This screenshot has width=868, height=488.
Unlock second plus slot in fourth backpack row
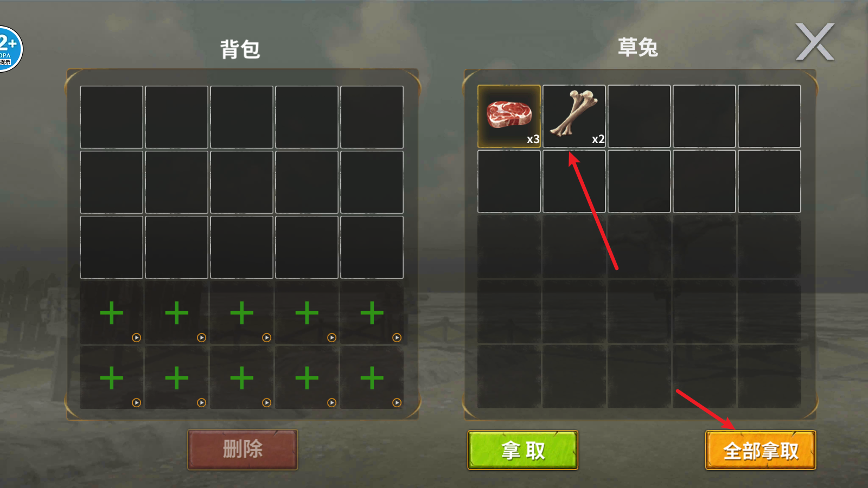(x=177, y=313)
